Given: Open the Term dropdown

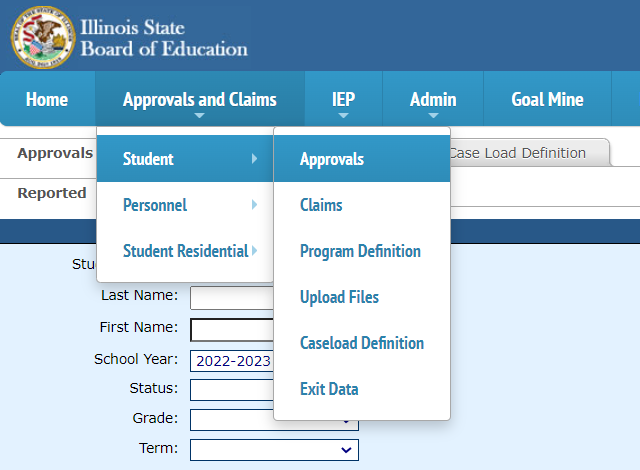Looking at the screenshot, I should pos(274,451).
